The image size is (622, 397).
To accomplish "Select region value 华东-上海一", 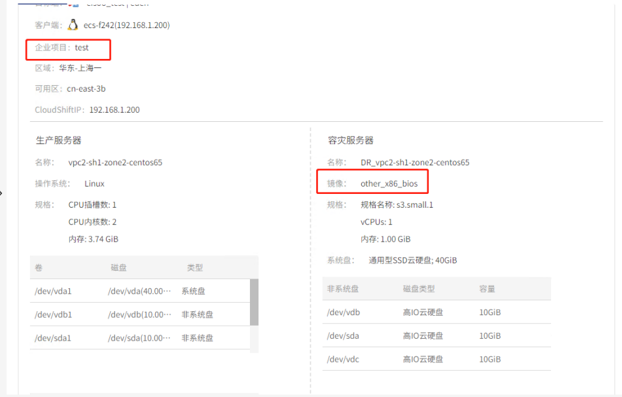I will [80, 68].
